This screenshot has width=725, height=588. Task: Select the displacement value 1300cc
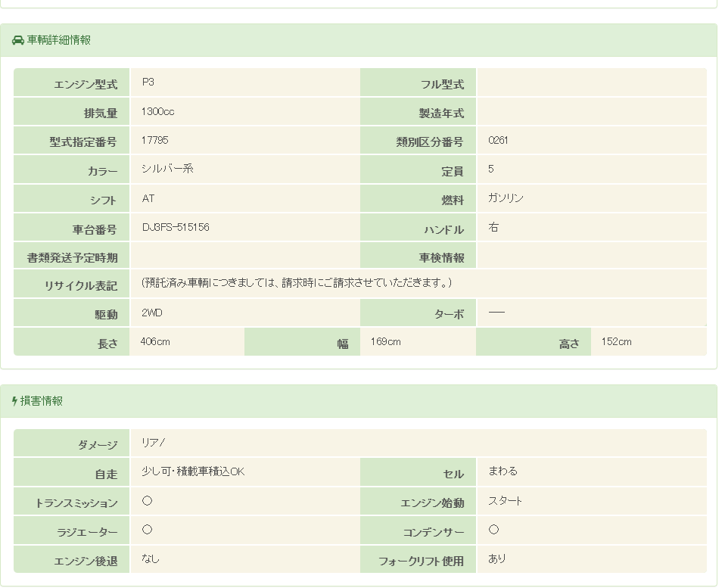click(x=157, y=111)
